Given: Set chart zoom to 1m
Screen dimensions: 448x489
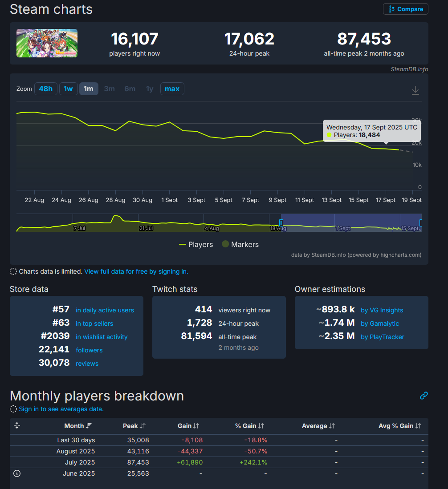Looking at the screenshot, I should (88, 89).
